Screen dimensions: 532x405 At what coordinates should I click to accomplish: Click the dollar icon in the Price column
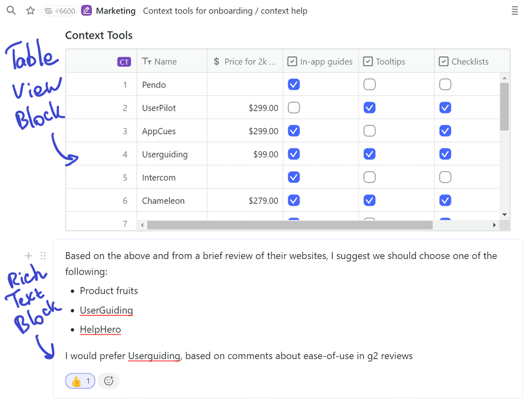[216, 61]
